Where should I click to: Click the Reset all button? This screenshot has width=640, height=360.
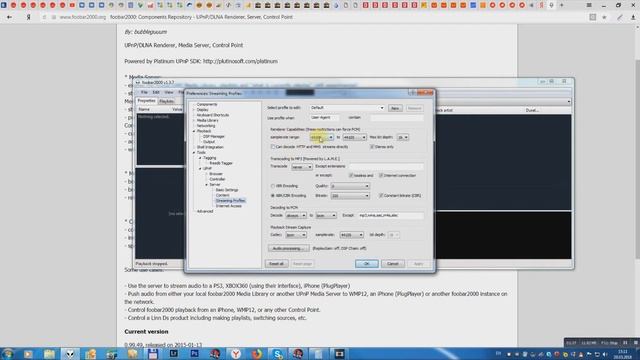[x=276, y=264]
